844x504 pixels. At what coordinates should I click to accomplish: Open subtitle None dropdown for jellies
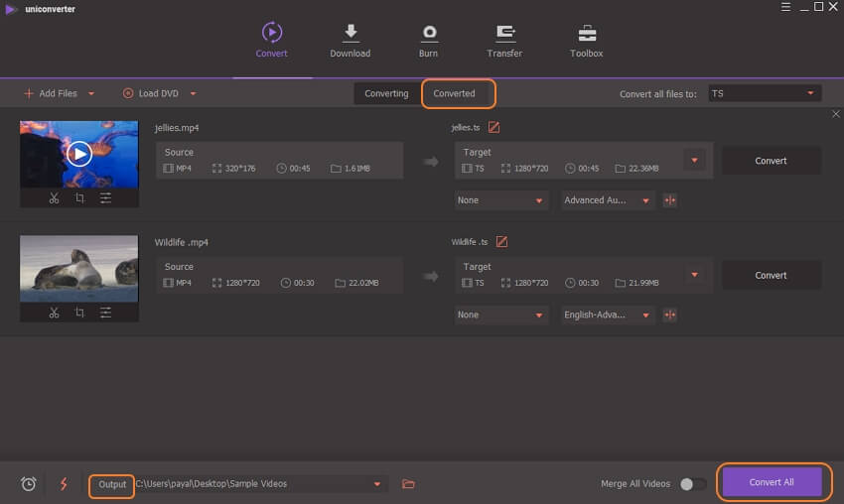click(501, 200)
